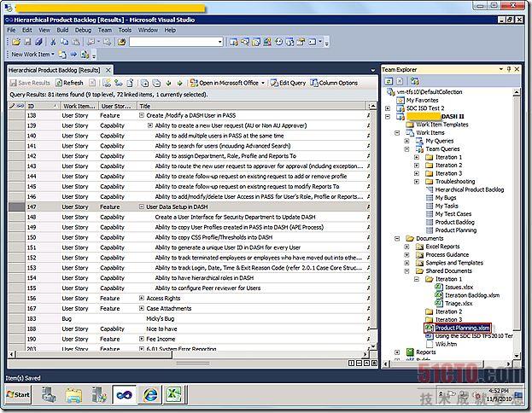Screen dimensions: 532x413
Task: Select the My Test Cases query
Action: pyautogui.click(x=453, y=214)
